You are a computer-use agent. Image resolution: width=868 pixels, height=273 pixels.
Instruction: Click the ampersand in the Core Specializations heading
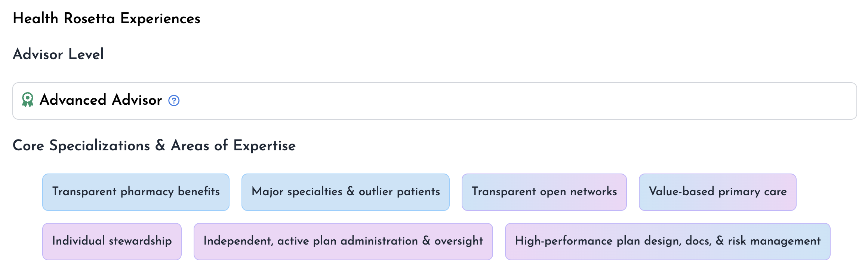160,145
